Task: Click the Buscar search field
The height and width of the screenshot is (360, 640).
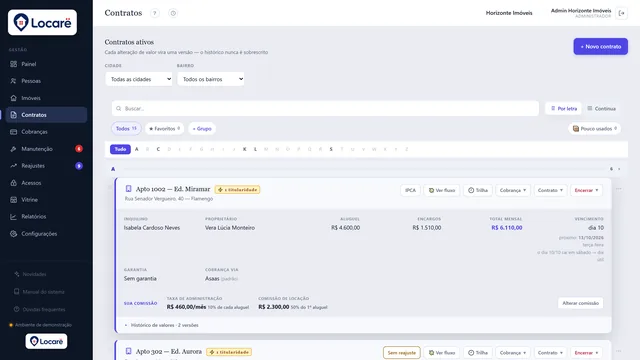Action: tap(325, 109)
